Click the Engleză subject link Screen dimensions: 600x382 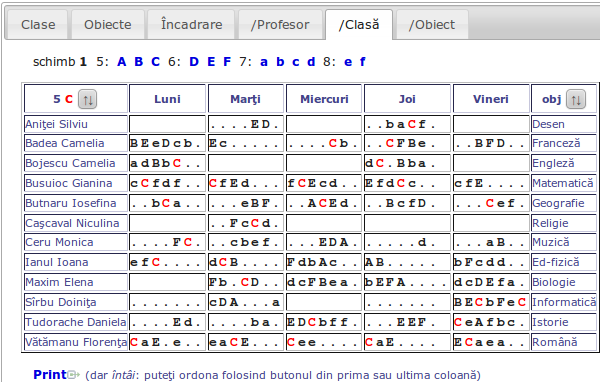click(x=553, y=163)
